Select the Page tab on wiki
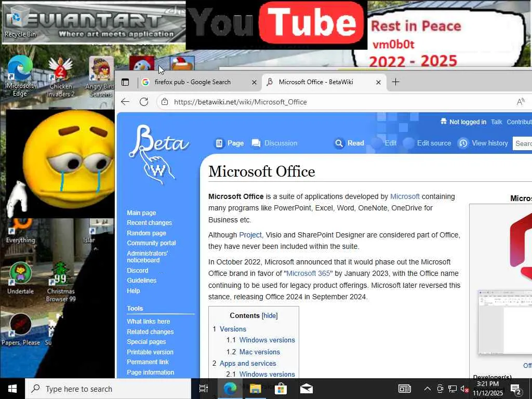 229,143
